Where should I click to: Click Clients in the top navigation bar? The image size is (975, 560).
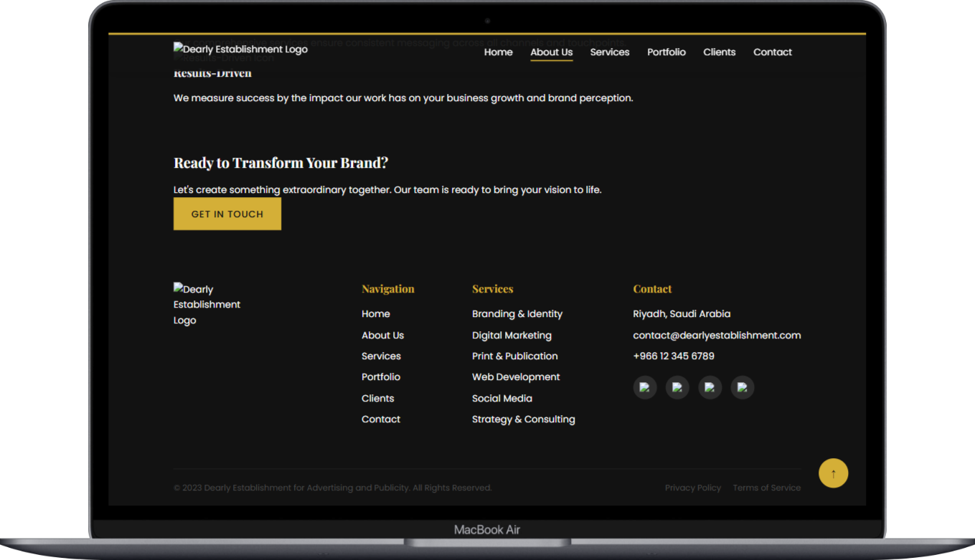point(719,52)
